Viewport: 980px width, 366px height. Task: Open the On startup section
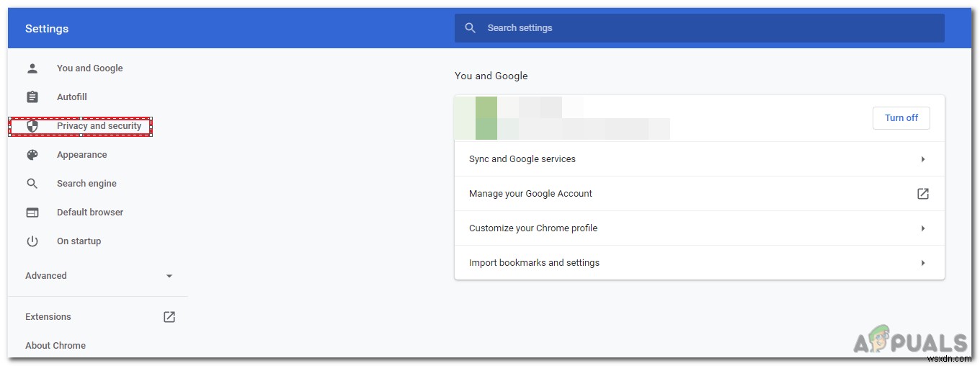(79, 241)
